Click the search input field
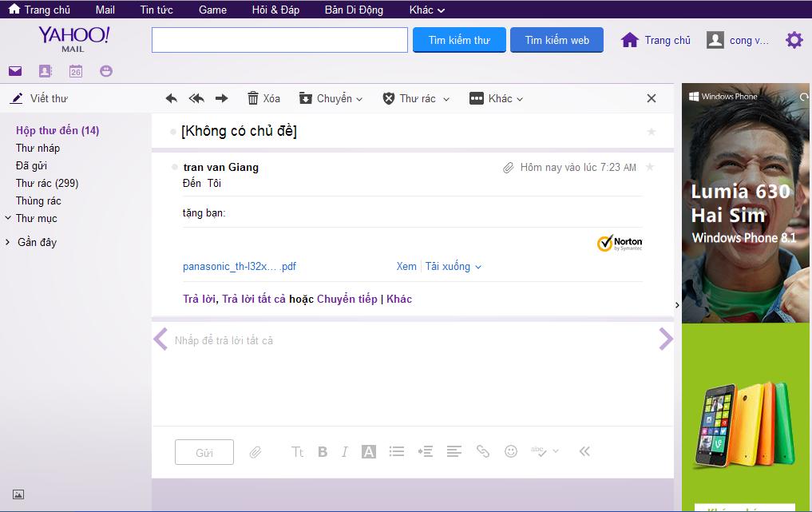 tap(279, 40)
